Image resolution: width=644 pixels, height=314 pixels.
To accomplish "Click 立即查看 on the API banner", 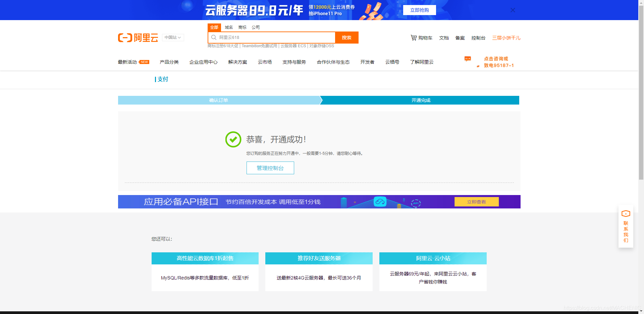I will coord(477,202).
